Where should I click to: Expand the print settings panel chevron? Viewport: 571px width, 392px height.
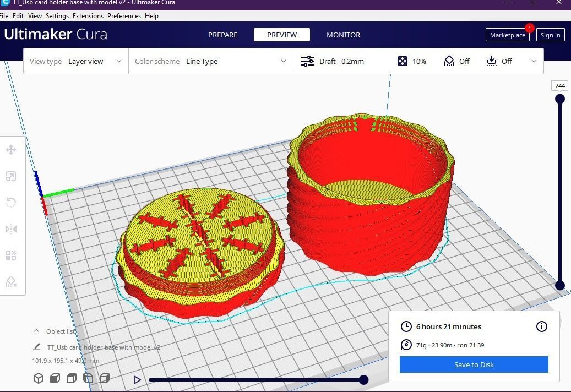(x=534, y=61)
